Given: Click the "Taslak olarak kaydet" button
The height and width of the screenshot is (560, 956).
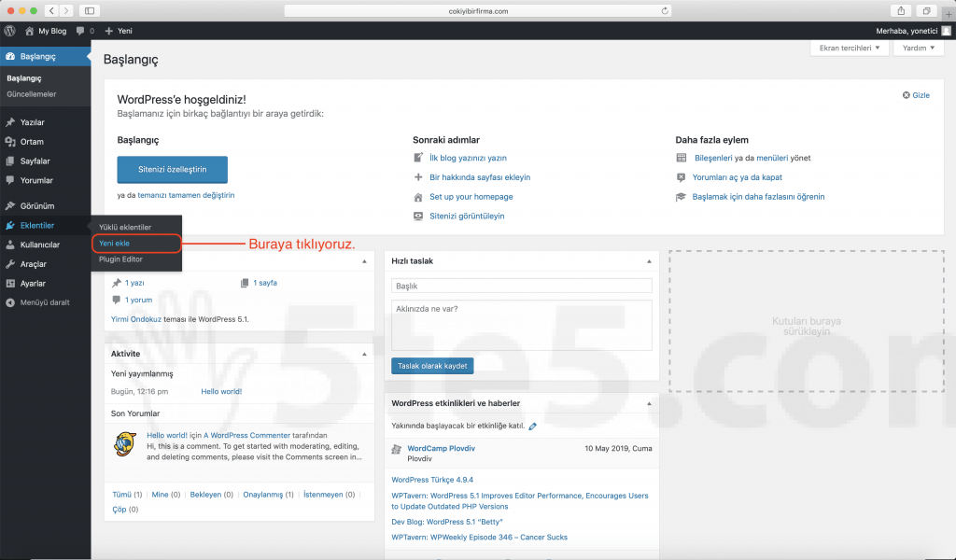Looking at the screenshot, I should [x=432, y=366].
